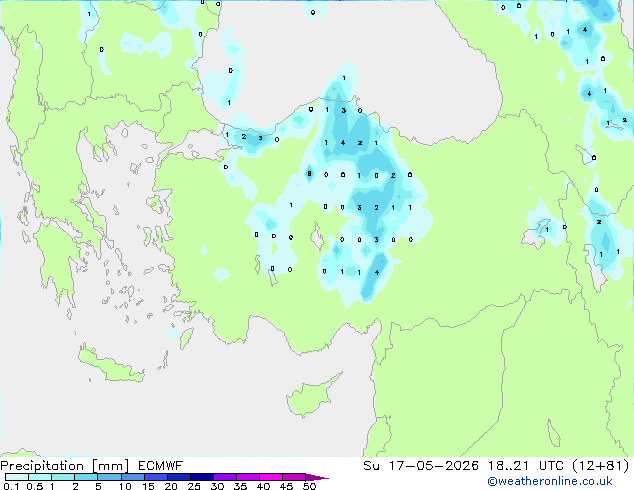Click legend scale label '0.1'

tap(11, 486)
